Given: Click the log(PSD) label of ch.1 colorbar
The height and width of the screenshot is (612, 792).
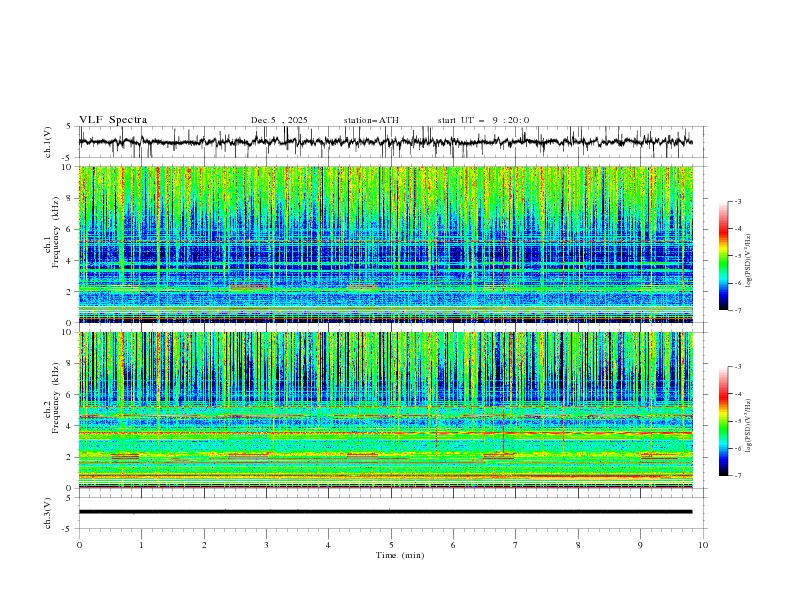Looking at the screenshot, I should pos(748,261).
